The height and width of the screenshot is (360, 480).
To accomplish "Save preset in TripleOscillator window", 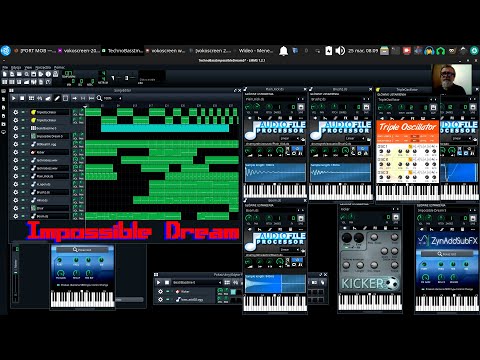I will pos(433,107).
